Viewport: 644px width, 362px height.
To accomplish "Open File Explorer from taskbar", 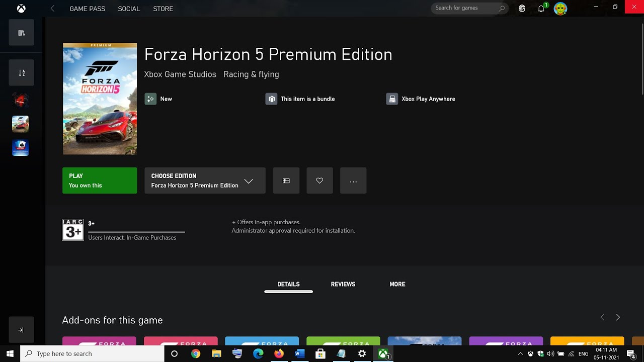I will 216,354.
